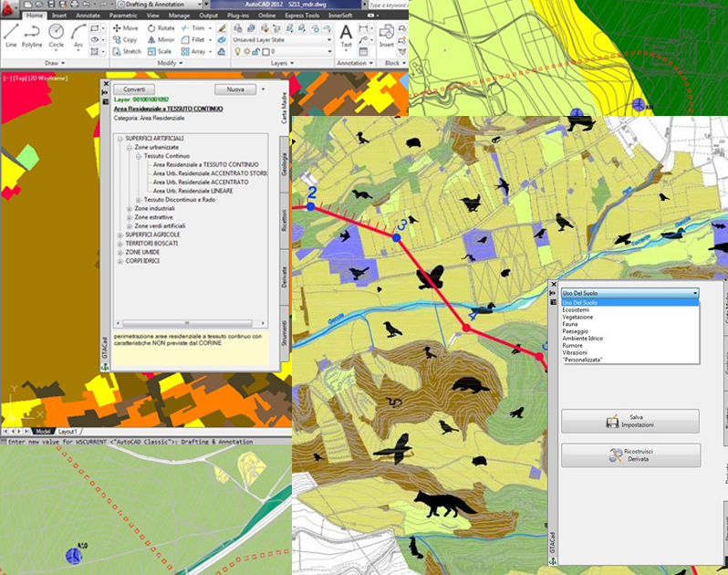Select the Line drawing tool
The height and width of the screenshot is (575, 728).
pos(11,36)
